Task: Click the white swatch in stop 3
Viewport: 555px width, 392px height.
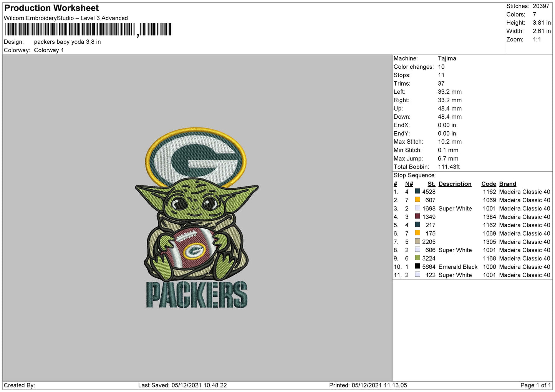Action: 417,208
